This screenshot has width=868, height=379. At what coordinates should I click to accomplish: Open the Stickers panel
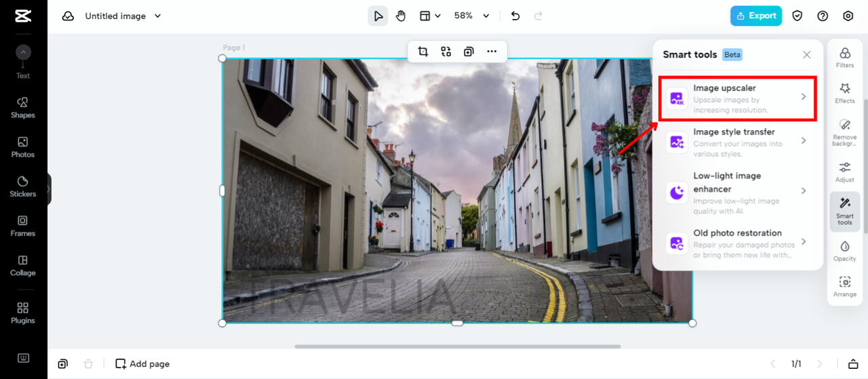pos(23,186)
